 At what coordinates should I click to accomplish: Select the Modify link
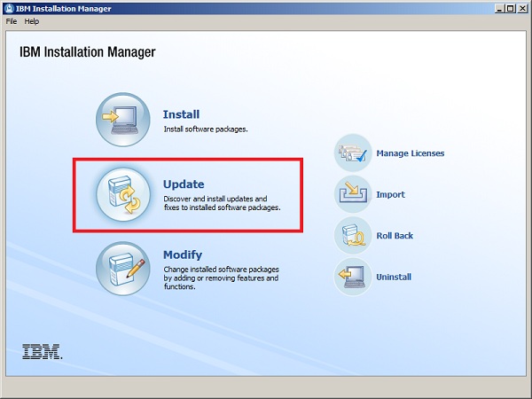183,254
